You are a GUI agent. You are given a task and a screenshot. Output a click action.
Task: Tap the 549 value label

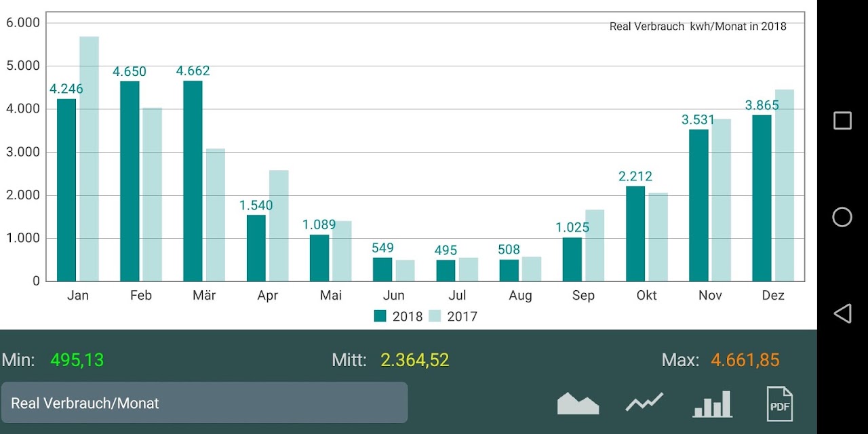pyautogui.click(x=382, y=248)
